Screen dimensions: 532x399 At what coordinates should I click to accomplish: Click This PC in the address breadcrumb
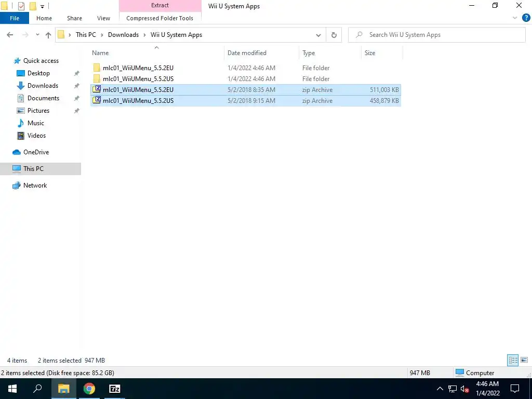86,35
